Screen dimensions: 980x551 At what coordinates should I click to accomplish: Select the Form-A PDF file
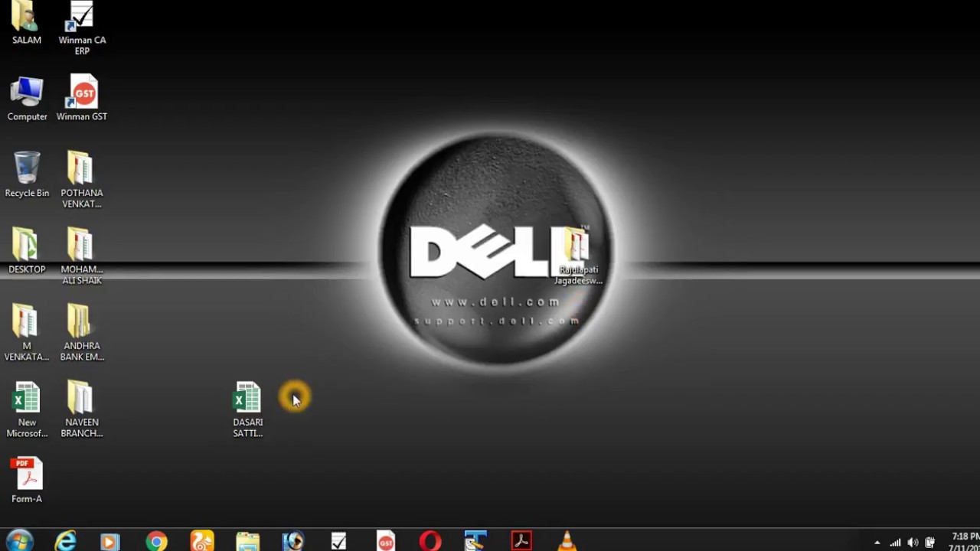(27, 481)
